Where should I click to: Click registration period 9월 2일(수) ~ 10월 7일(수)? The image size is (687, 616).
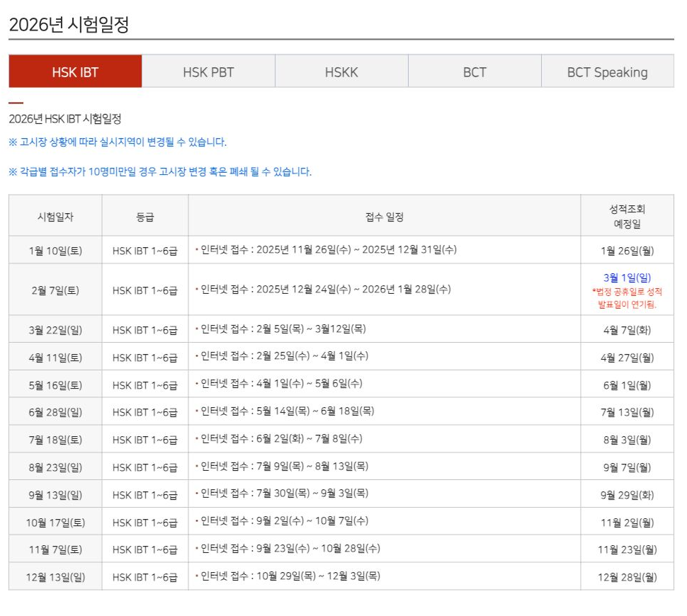point(282,521)
